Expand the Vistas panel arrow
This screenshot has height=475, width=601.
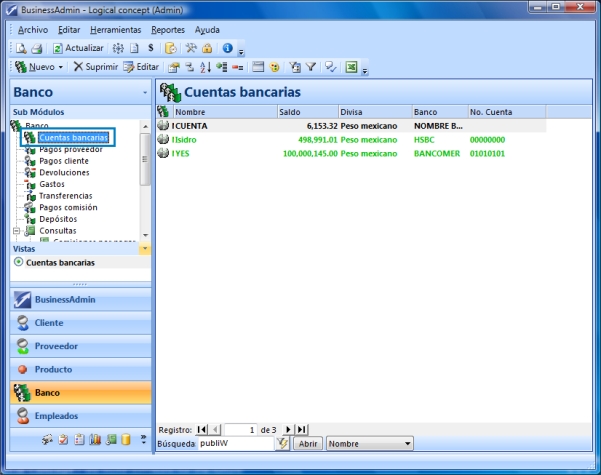pyautogui.click(x=145, y=248)
